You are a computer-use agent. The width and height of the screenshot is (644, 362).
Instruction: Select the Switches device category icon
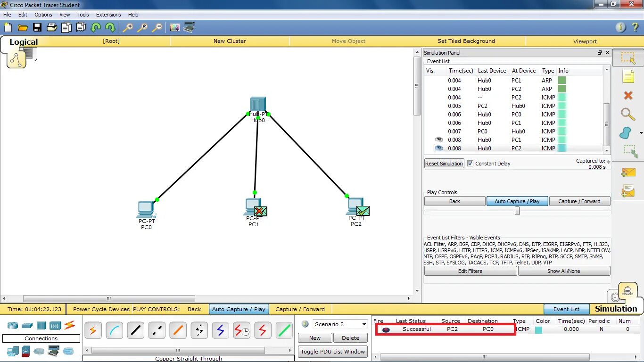27,325
